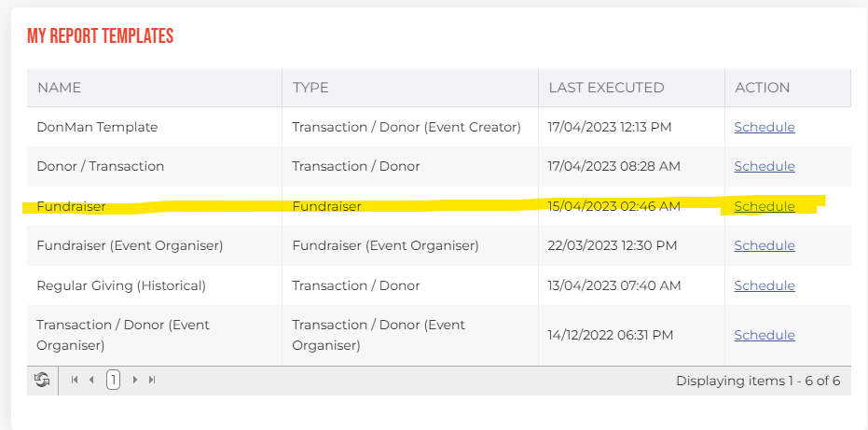Go to the previous page arrow
868x430 pixels.
click(91, 381)
